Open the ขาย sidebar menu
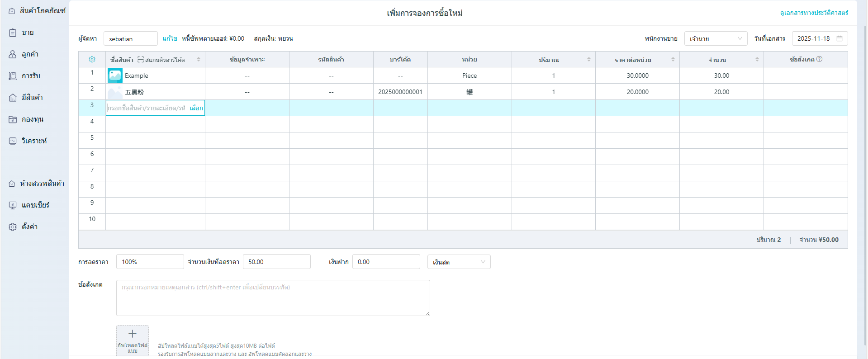868x359 pixels. [x=27, y=33]
